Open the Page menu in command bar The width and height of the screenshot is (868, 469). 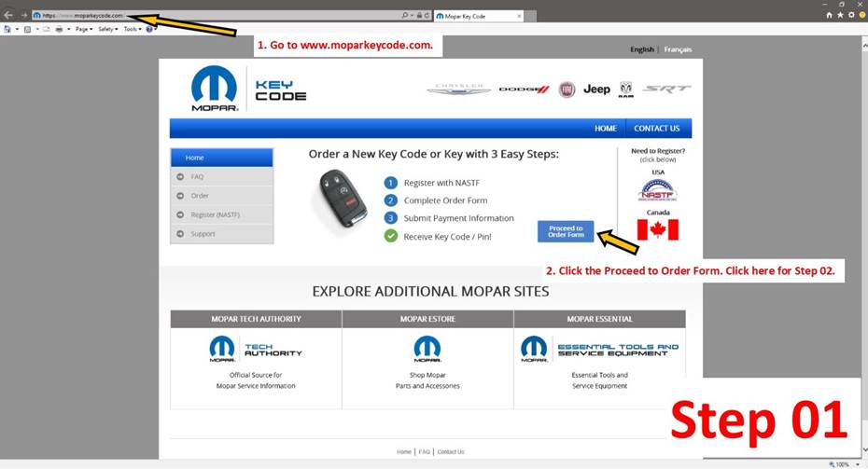point(84,29)
